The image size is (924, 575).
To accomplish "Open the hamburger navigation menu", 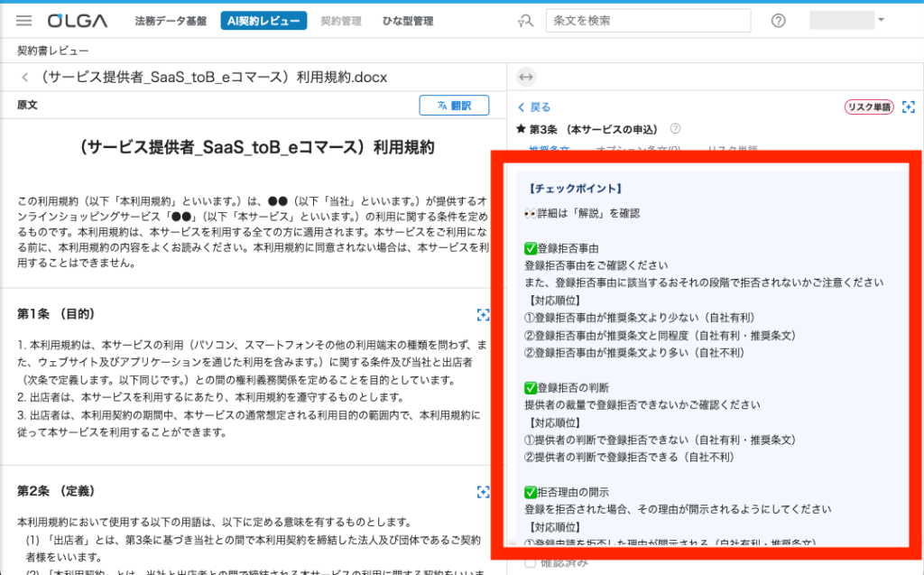I will (24, 21).
